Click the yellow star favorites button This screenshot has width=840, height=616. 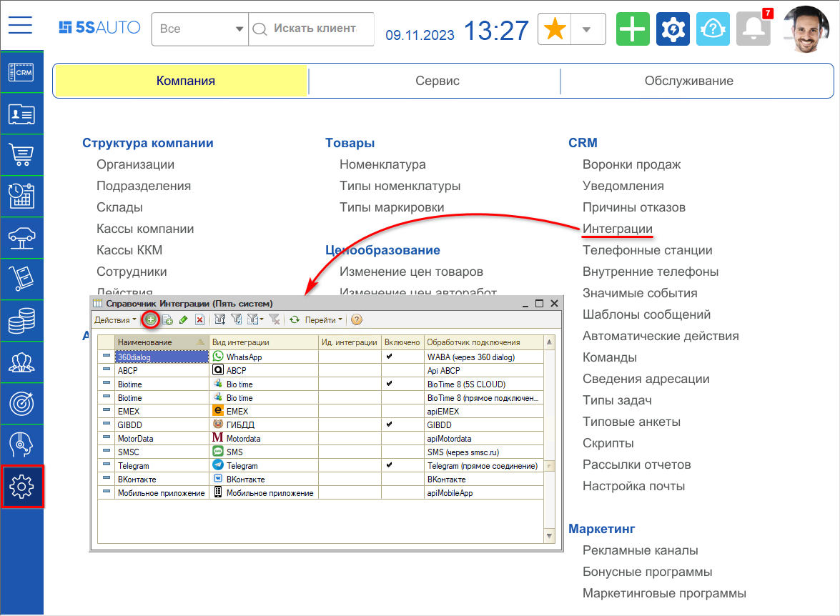(x=555, y=29)
